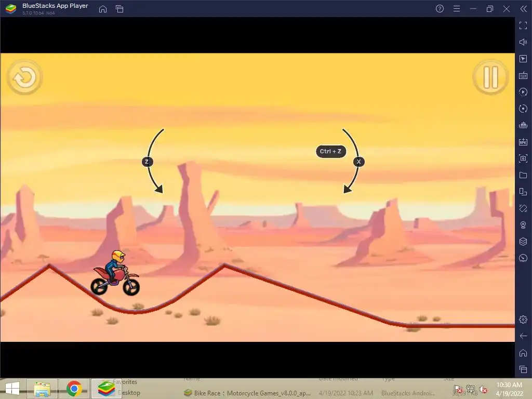Restore down the BlueStacks window
The width and height of the screenshot is (532, 399).
(489, 9)
